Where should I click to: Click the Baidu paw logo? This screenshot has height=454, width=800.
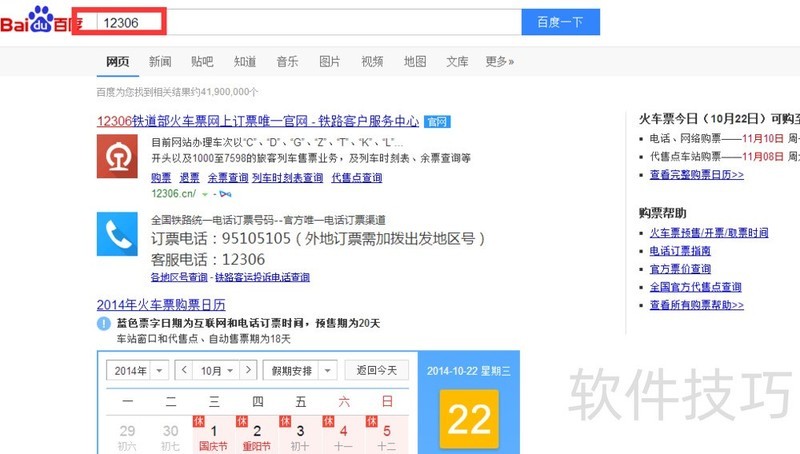tap(40, 19)
